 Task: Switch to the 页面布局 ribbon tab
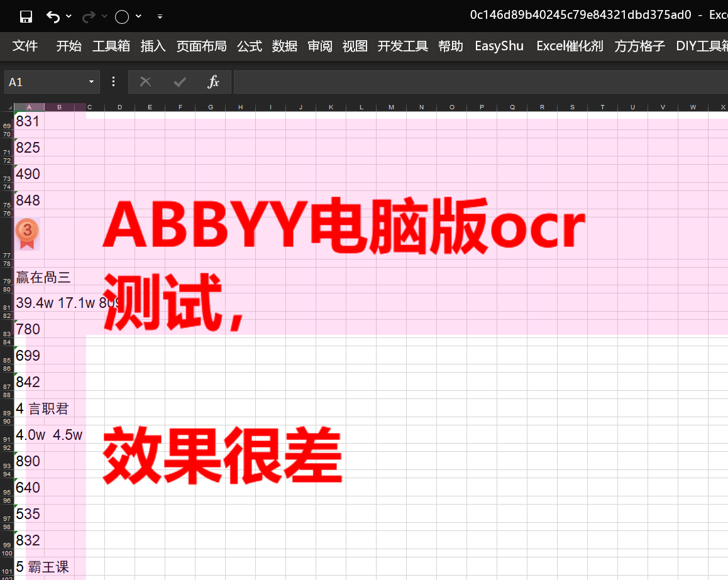pos(202,46)
